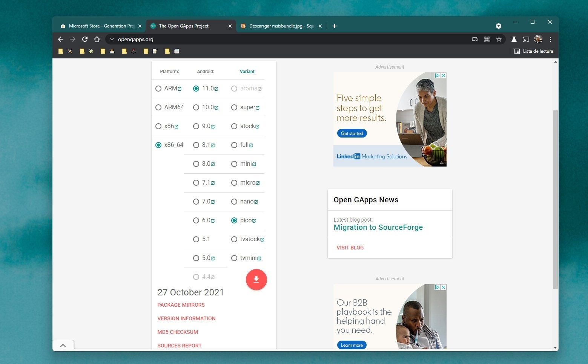Screen dimensions: 588x364
Task: Expand the address bar site info chevron
Action: 112,39
